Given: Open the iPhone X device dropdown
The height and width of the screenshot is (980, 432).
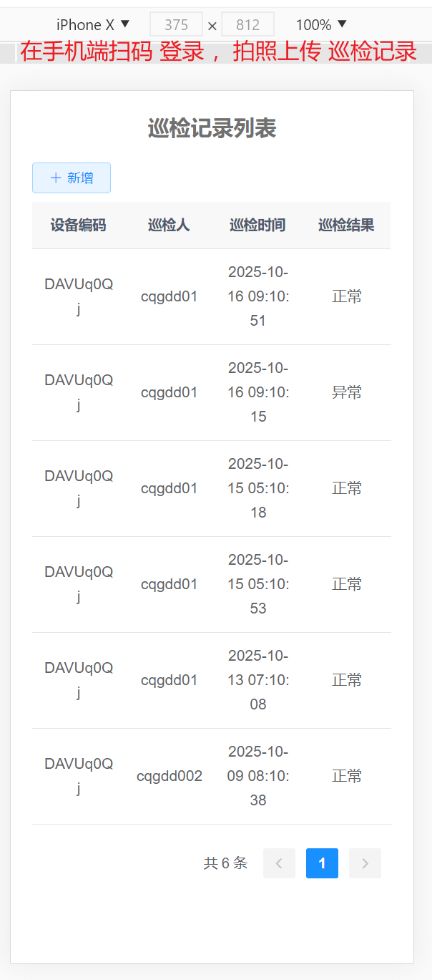Looking at the screenshot, I should click(93, 25).
